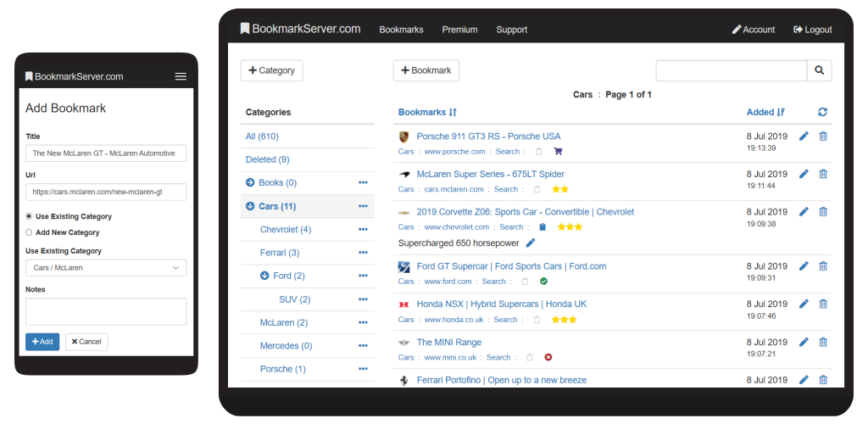Click the search magnifier button
This screenshot has height=424, width=868.
tap(820, 71)
